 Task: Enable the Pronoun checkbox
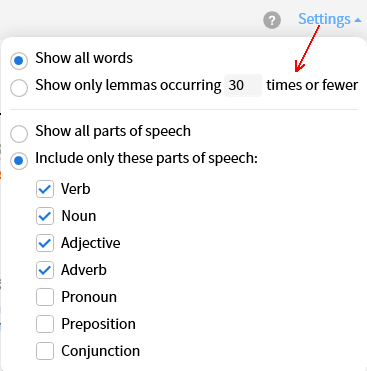pyautogui.click(x=45, y=297)
